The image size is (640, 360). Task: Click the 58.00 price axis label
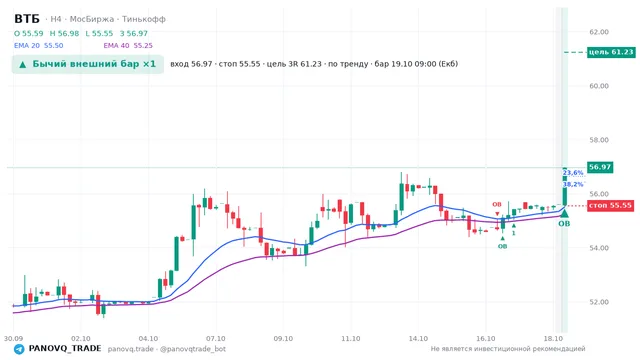[599, 140]
